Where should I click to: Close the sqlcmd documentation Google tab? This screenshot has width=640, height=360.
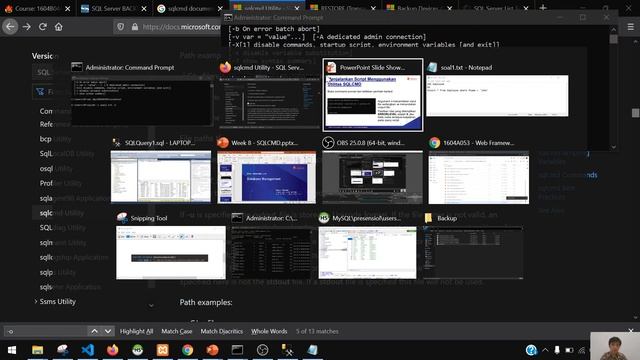click(220, 8)
